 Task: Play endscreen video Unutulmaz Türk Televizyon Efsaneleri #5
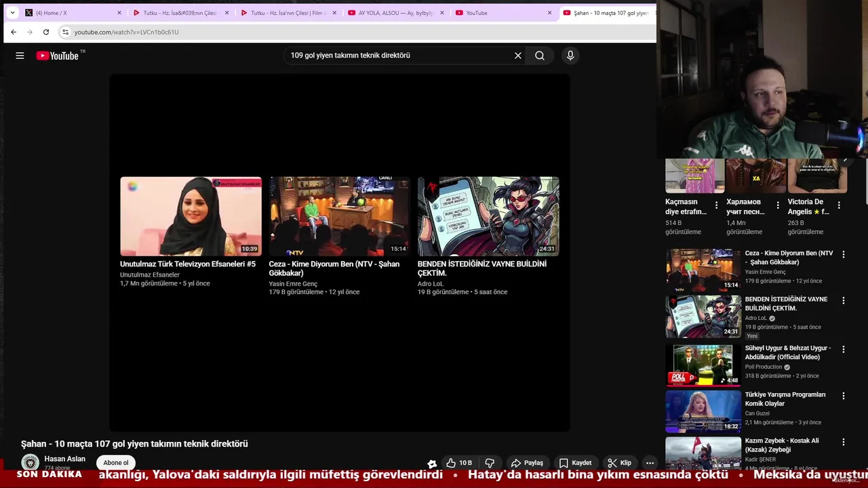pyautogui.click(x=191, y=216)
